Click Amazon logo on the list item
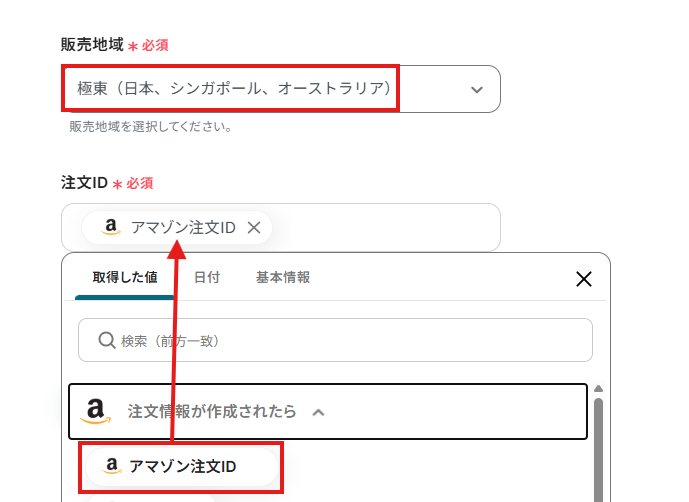This screenshot has height=502, width=689. (x=110, y=466)
